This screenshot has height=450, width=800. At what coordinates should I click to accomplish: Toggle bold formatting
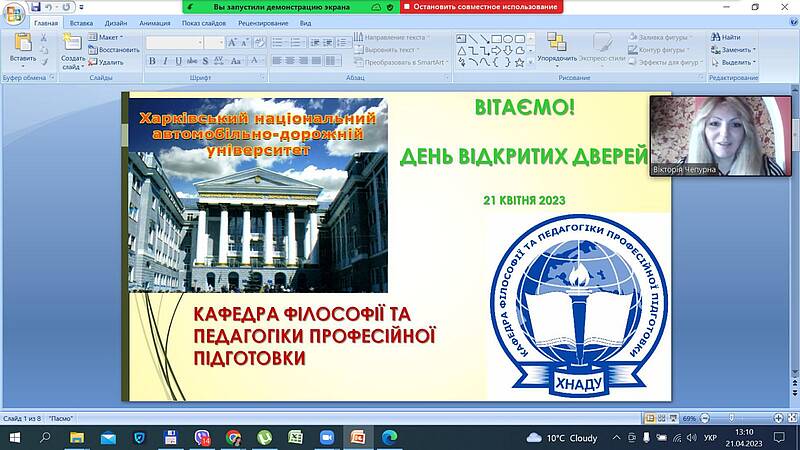coord(152,61)
